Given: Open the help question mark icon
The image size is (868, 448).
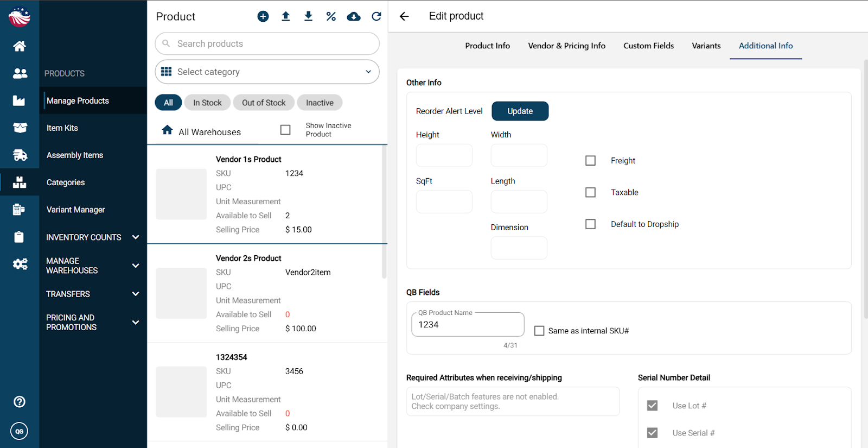Looking at the screenshot, I should coord(20,402).
